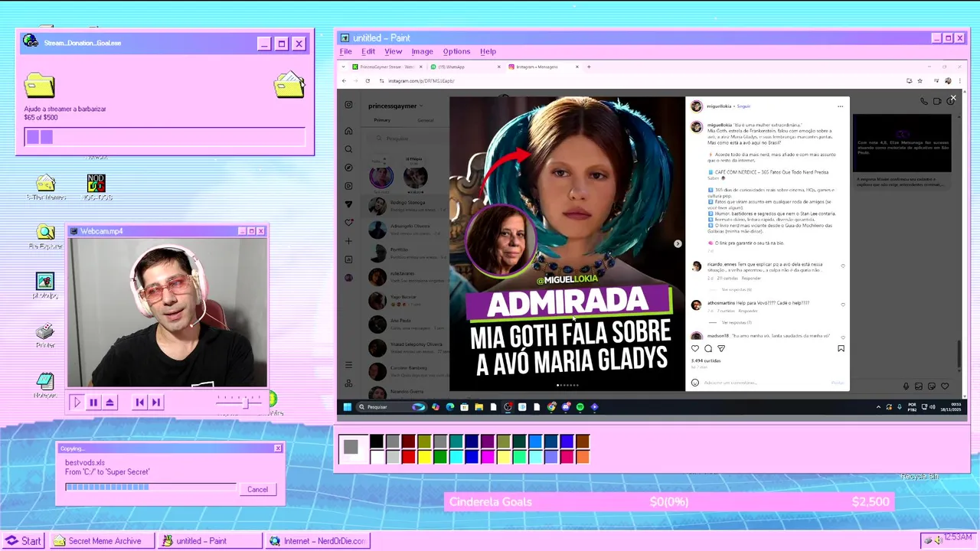This screenshot has height=551, width=980.
Task: Open Instagram Home in the sidebar
Action: coord(348,131)
